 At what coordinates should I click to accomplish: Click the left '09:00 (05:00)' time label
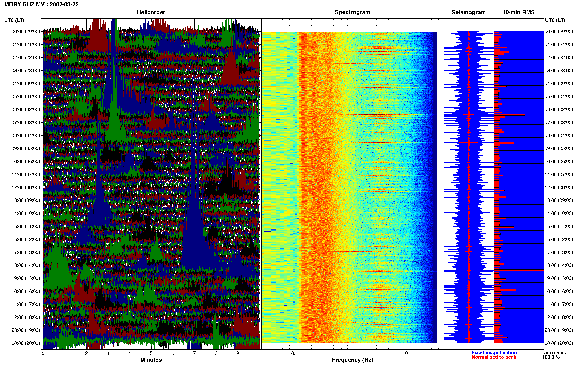click(26, 148)
